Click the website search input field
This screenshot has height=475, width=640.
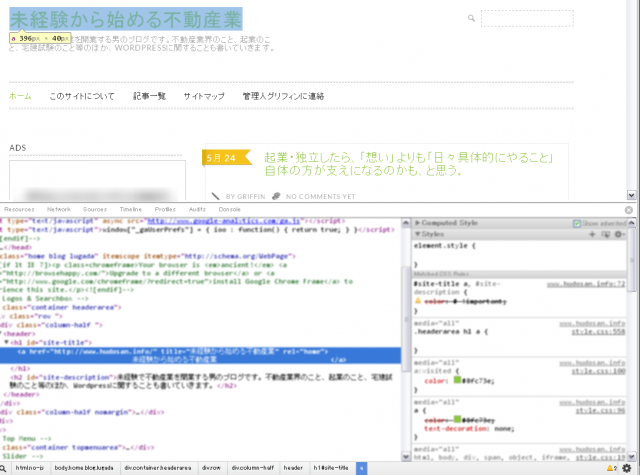pos(527,18)
